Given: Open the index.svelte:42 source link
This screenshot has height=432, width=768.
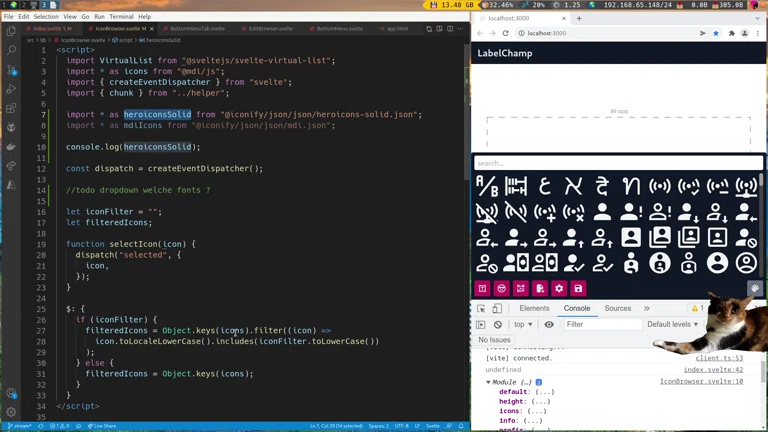Looking at the screenshot, I should 713,370.
